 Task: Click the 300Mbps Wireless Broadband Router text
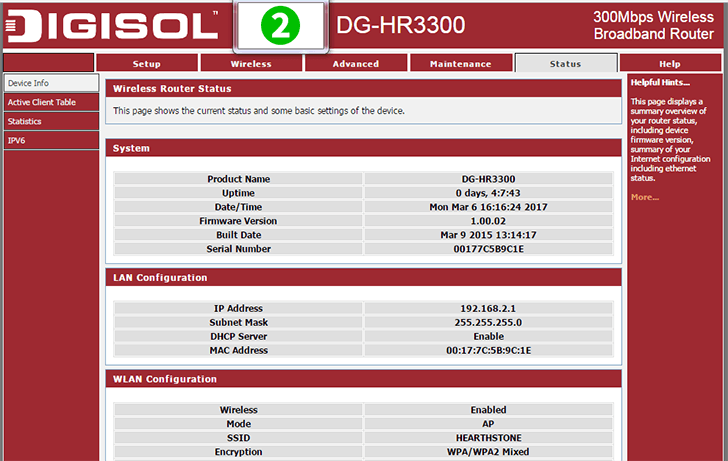653,26
